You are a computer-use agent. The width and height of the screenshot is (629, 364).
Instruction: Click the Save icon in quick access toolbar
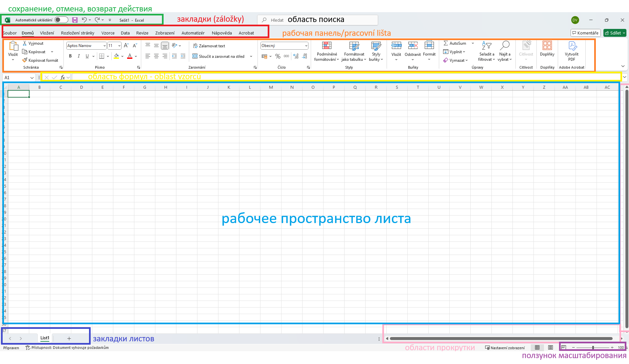75,20
